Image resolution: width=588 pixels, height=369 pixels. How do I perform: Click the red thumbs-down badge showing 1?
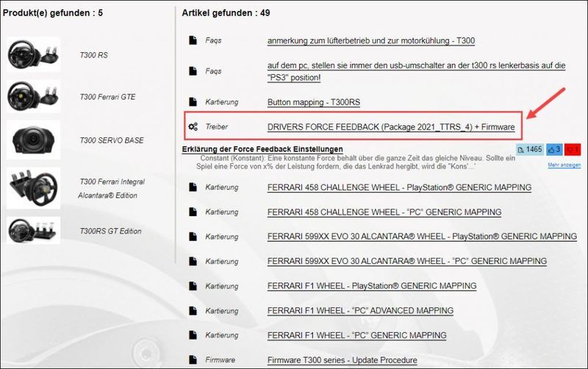pyautogui.click(x=573, y=149)
